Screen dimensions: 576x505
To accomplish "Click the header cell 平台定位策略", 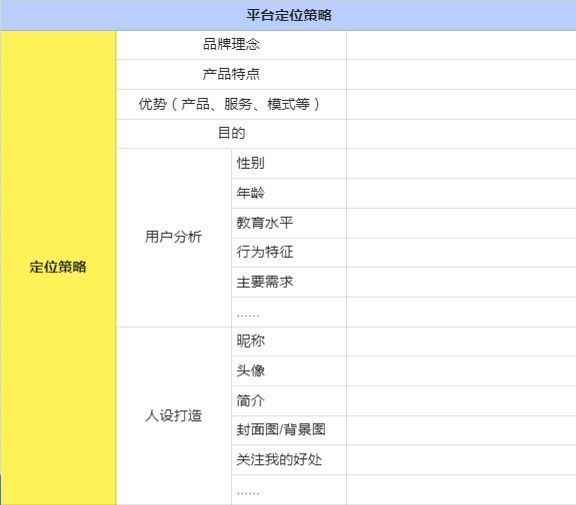I will coord(288,15).
